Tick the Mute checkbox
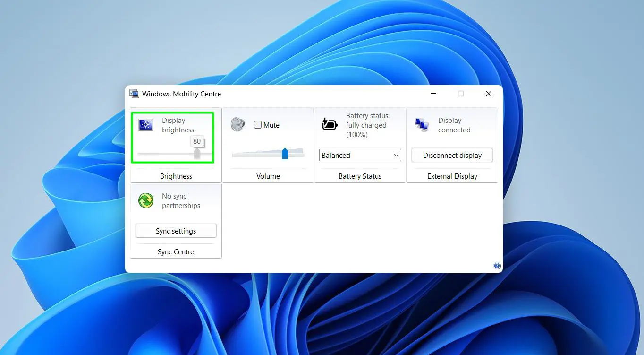 [258, 125]
